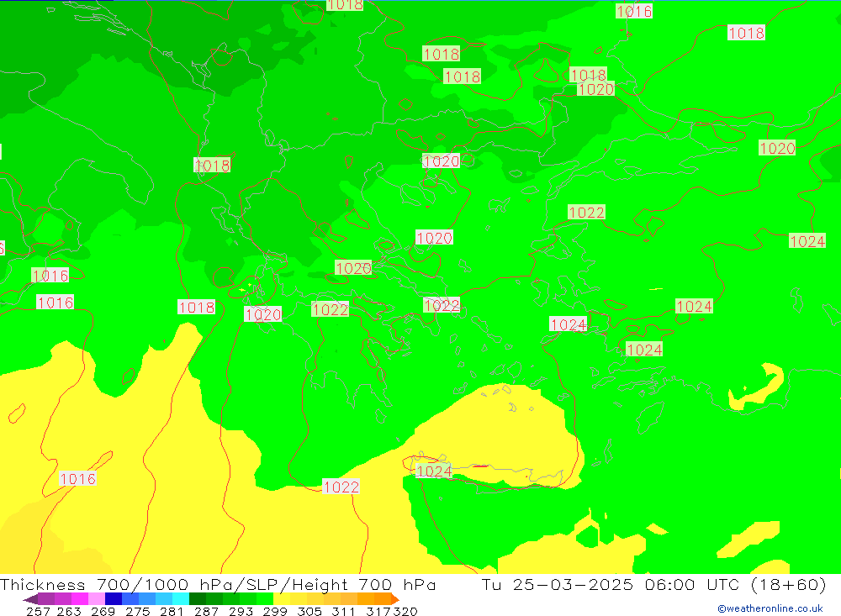841x616 pixels.
Task: Click the 1024 isobar label over Crete
Action: 434,471
